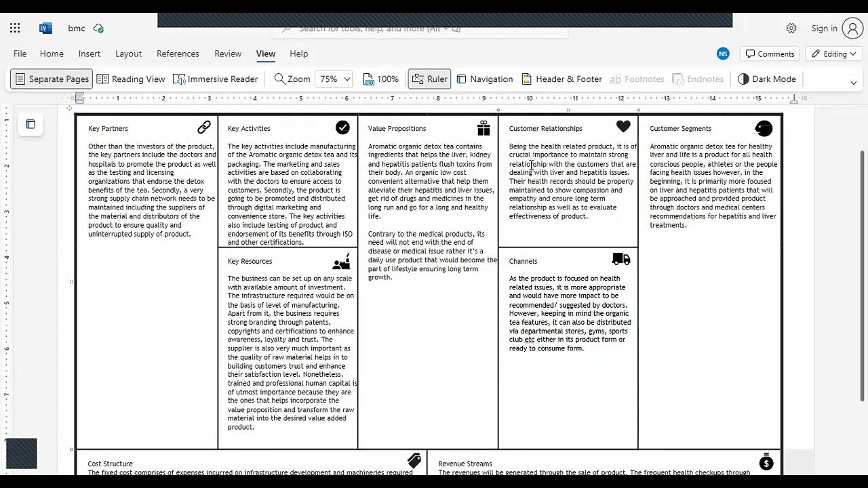
Task: Click the Key Partners heading text
Action: [x=108, y=128]
